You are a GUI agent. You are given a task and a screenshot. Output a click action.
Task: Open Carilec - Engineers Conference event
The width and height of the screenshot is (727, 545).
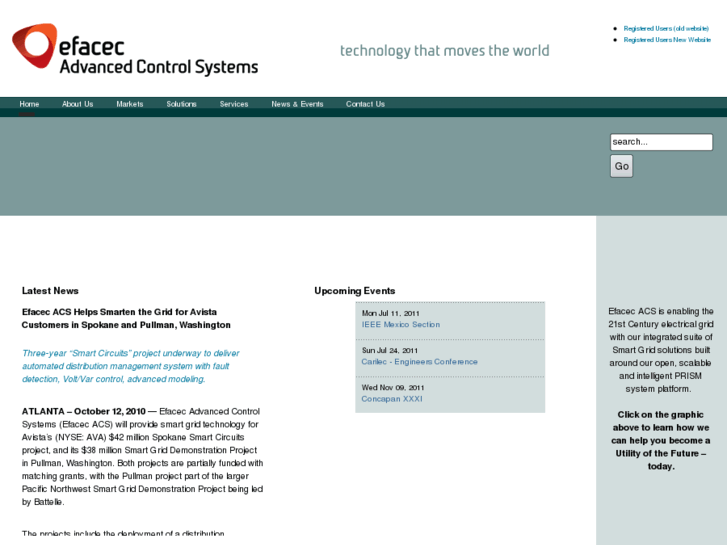419,361
